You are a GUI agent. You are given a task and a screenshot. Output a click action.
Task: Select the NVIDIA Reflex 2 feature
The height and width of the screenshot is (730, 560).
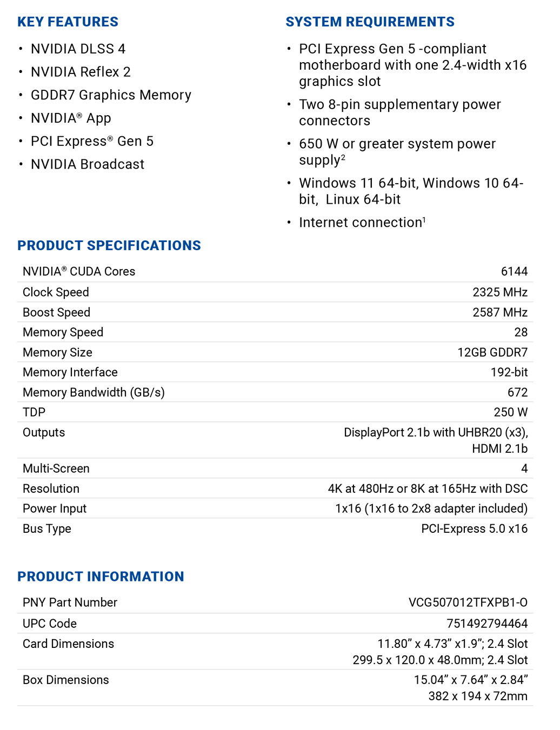pyautogui.click(x=81, y=72)
